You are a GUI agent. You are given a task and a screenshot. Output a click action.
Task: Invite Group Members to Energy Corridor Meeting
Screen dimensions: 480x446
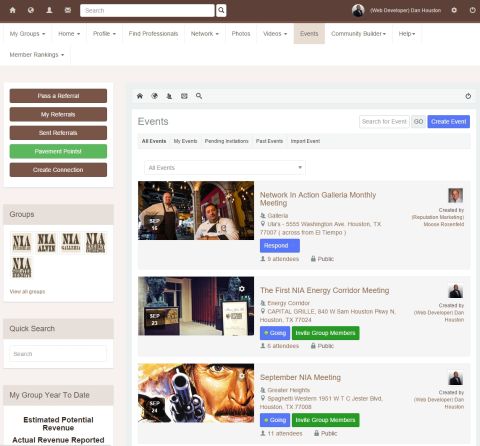tap(326, 333)
